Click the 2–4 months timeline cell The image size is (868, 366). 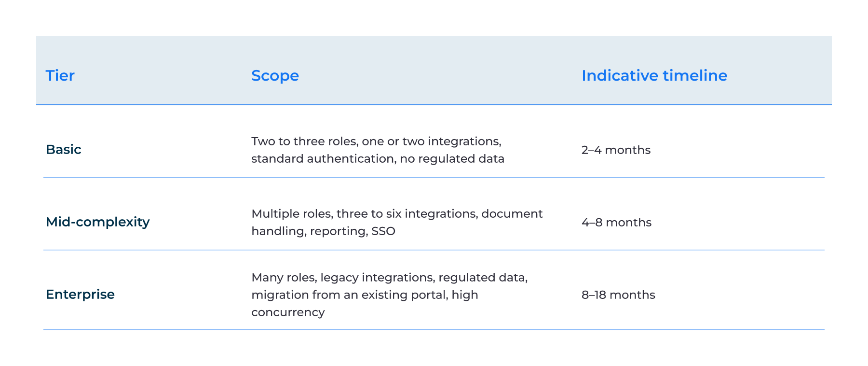pyautogui.click(x=616, y=150)
